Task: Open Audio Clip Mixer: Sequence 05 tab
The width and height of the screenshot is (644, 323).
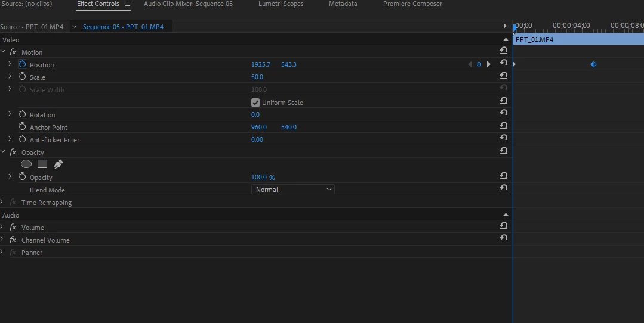Action: [188, 4]
